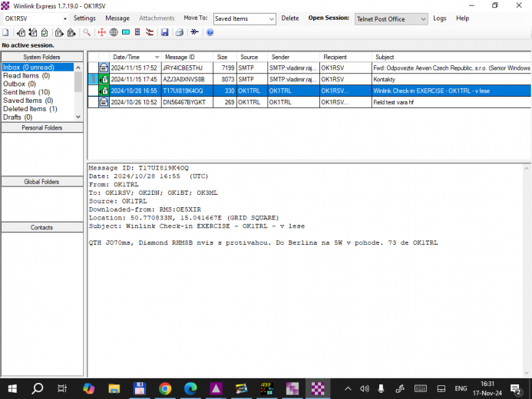532x399 pixels.
Task: Click the blue help question mark icon
Action: tap(210, 32)
